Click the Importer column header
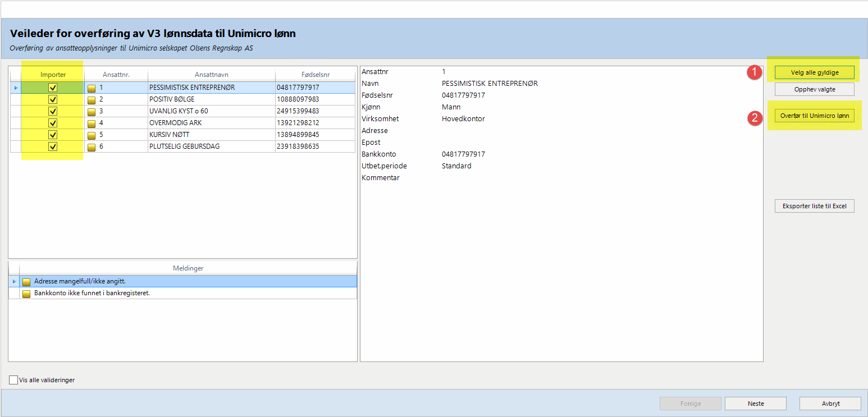Screen dimensions: 868x417 click(x=53, y=75)
